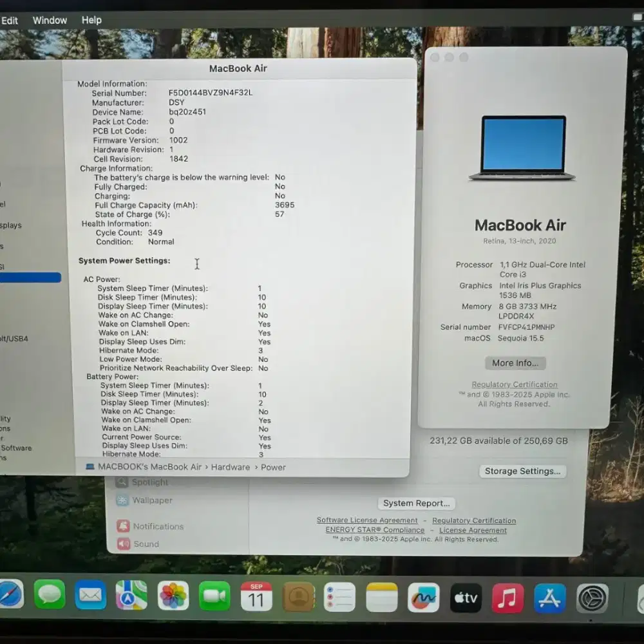The width and height of the screenshot is (644, 644).
Task: Open Reminders in the Dock
Action: point(339,597)
